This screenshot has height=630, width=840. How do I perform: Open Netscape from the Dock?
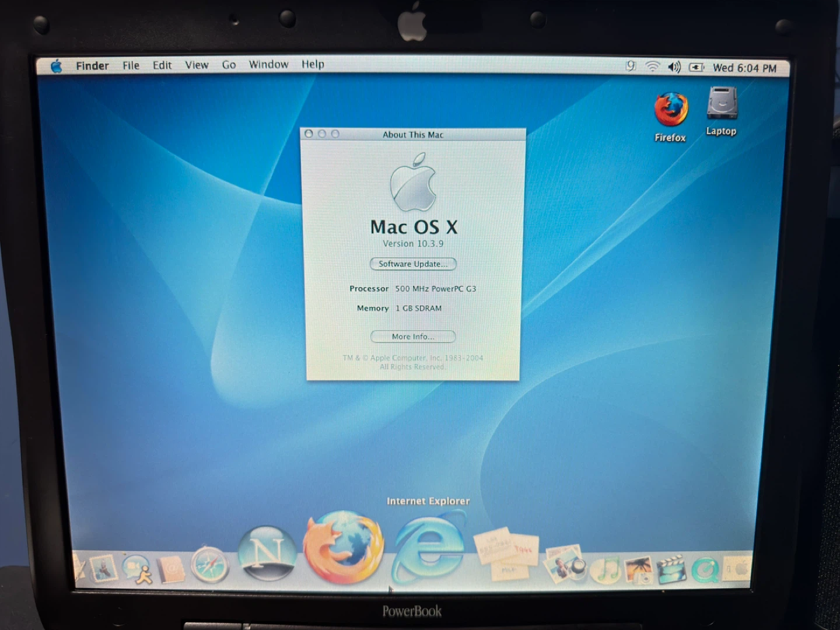[267, 552]
